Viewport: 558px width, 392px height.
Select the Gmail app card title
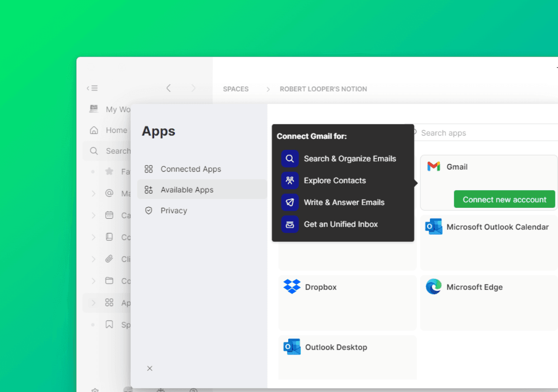click(x=457, y=167)
